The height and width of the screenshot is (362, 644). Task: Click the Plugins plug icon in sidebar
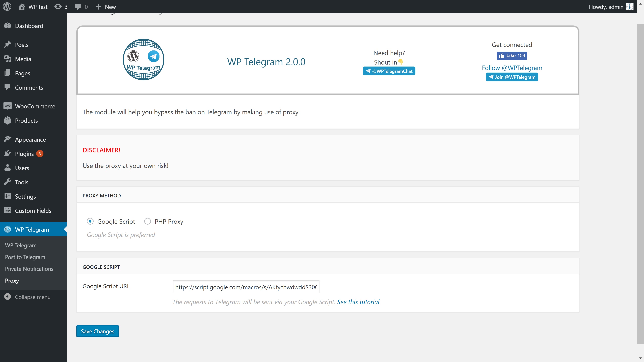[8, 154]
